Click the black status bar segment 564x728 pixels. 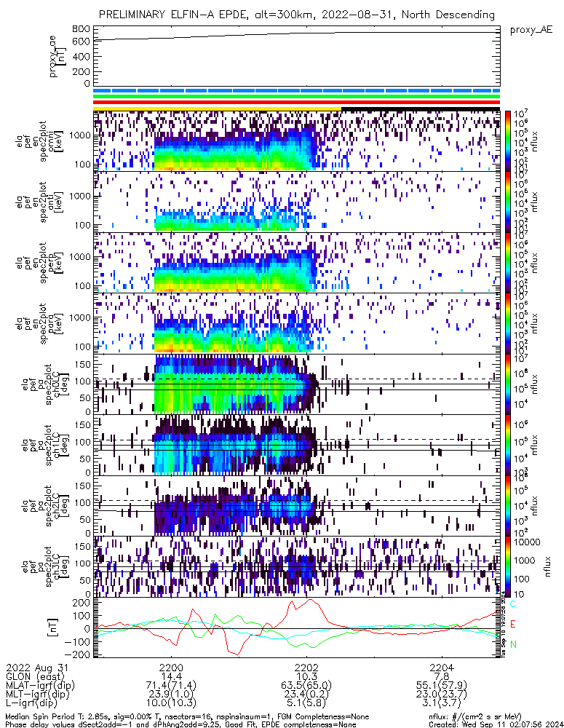tap(421, 108)
